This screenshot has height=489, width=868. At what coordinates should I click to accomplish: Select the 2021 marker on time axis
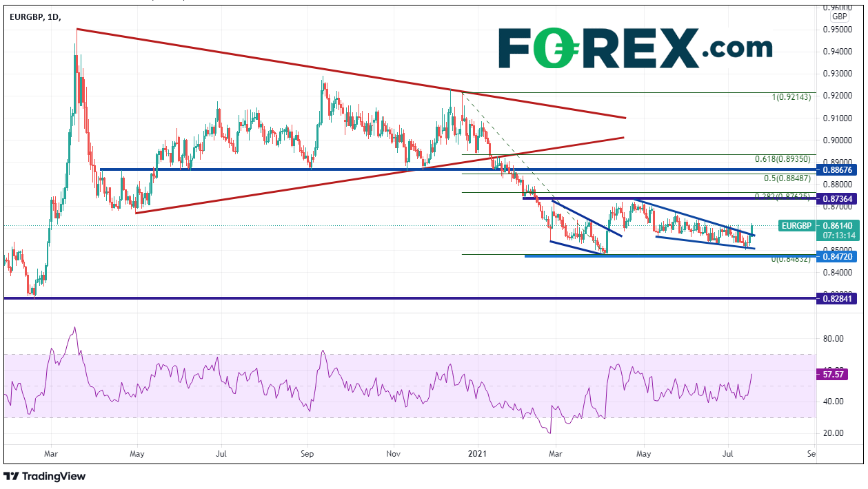[476, 455]
